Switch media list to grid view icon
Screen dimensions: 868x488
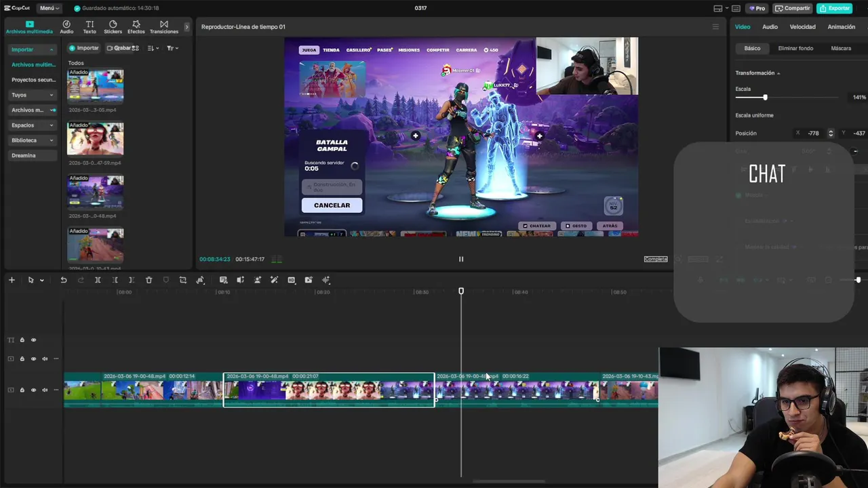click(135, 48)
